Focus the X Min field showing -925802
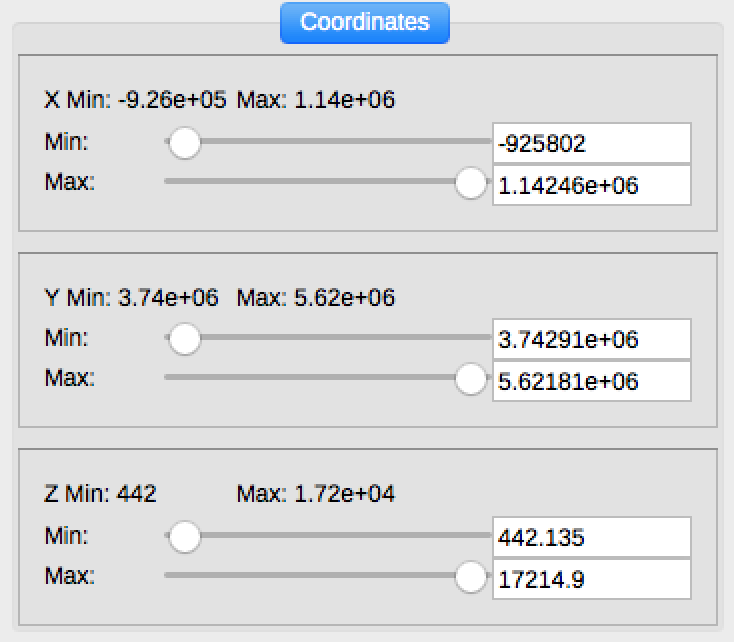Image resolution: width=734 pixels, height=642 pixels. pyautogui.click(x=591, y=143)
